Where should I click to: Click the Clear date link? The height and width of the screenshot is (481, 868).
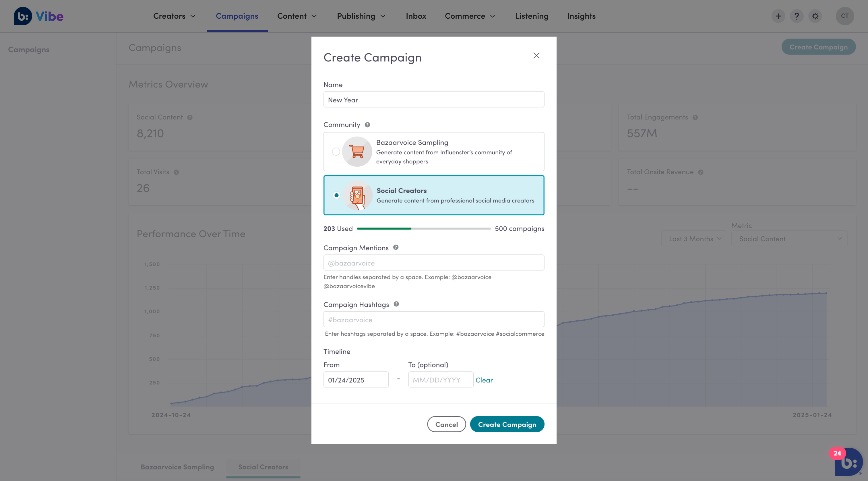[484, 380]
